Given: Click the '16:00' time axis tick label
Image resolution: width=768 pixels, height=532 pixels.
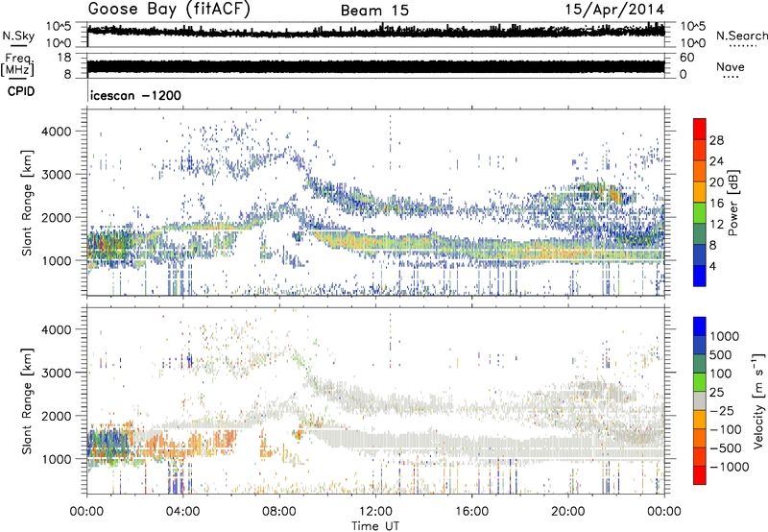Looking at the screenshot, I should [x=471, y=512].
